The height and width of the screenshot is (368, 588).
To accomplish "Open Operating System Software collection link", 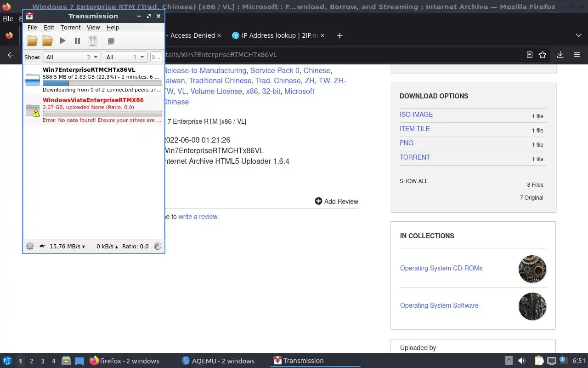I will 439,305.
